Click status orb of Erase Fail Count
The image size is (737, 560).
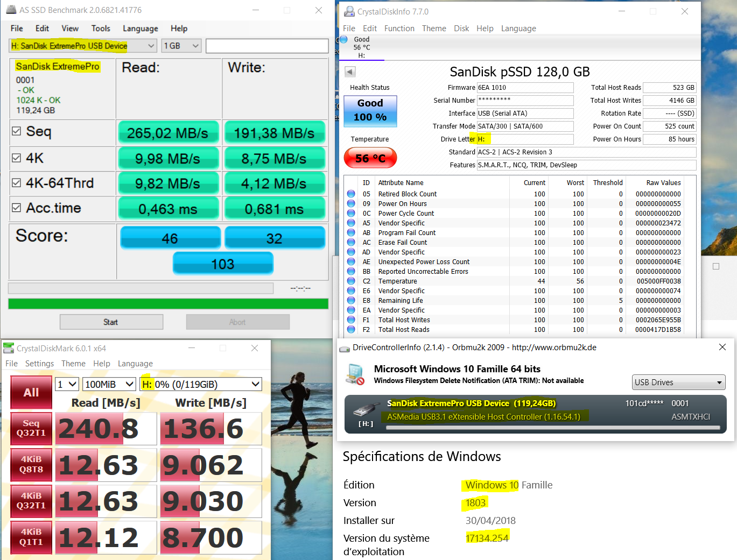[x=351, y=242]
